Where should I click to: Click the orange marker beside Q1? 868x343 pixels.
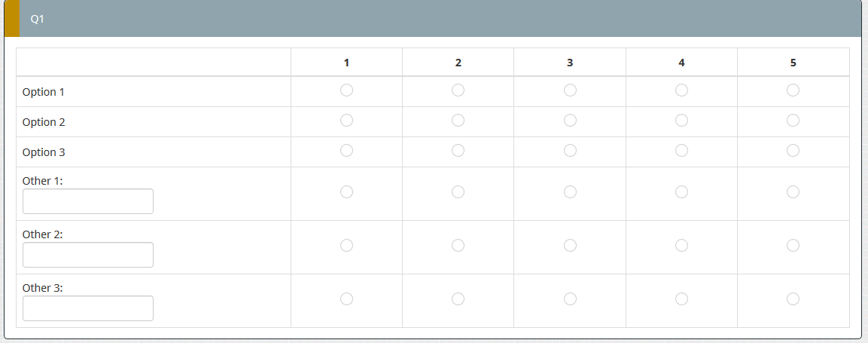11,19
